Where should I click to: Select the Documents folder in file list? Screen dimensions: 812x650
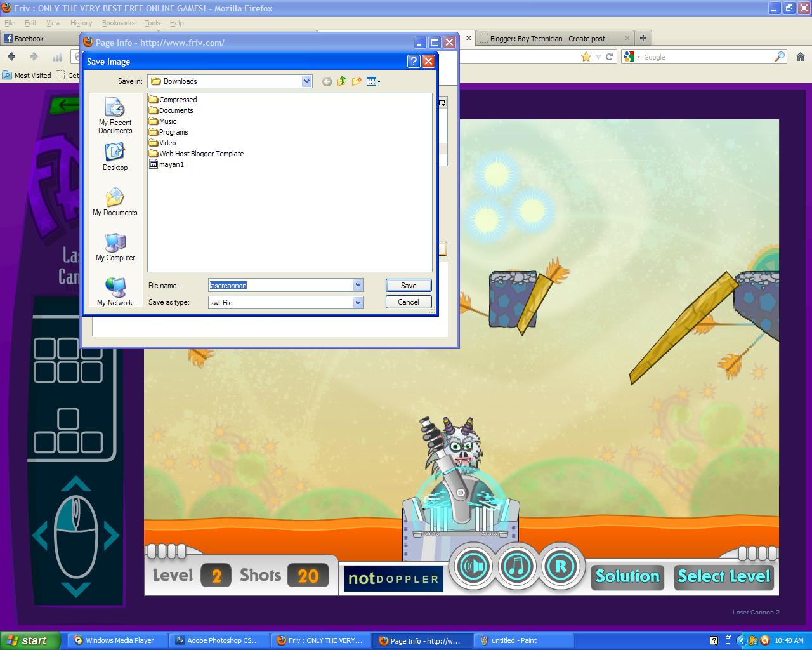click(171, 110)
